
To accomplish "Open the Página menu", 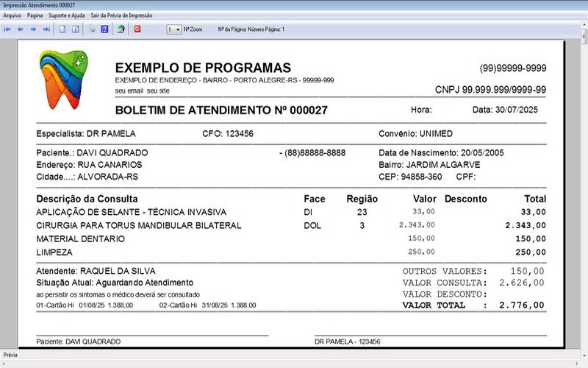I will (x=35, y=15).
